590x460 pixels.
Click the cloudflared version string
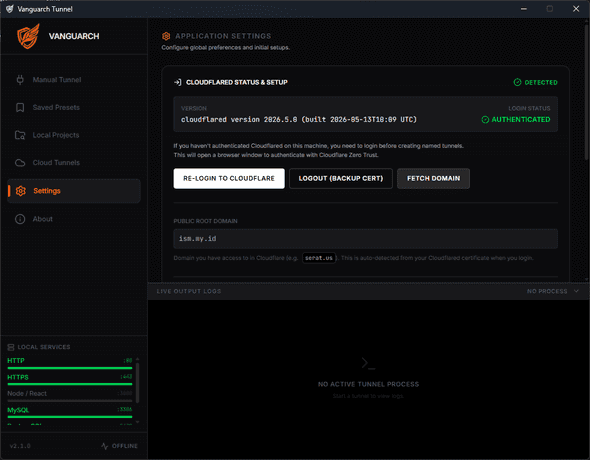click(x=299, y=120)
